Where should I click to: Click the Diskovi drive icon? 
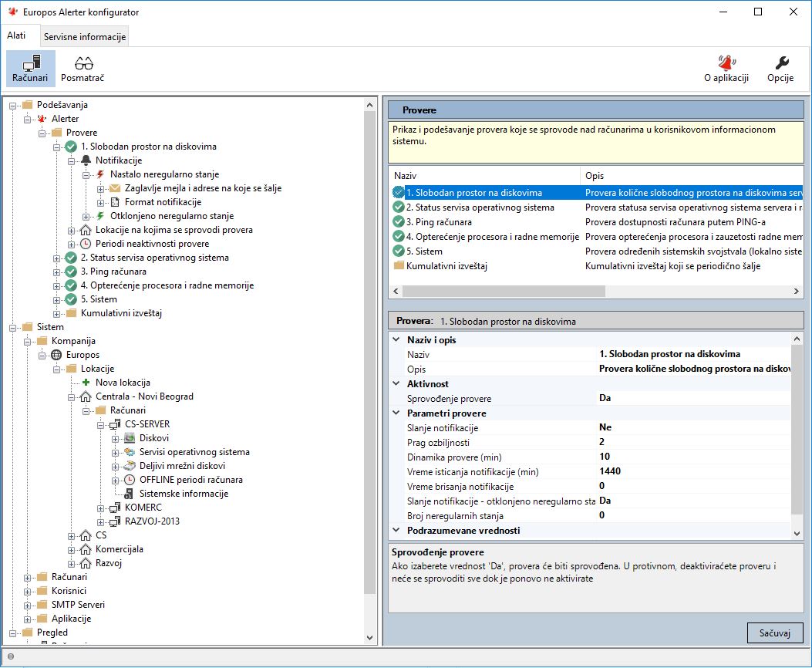pos(130,439)
